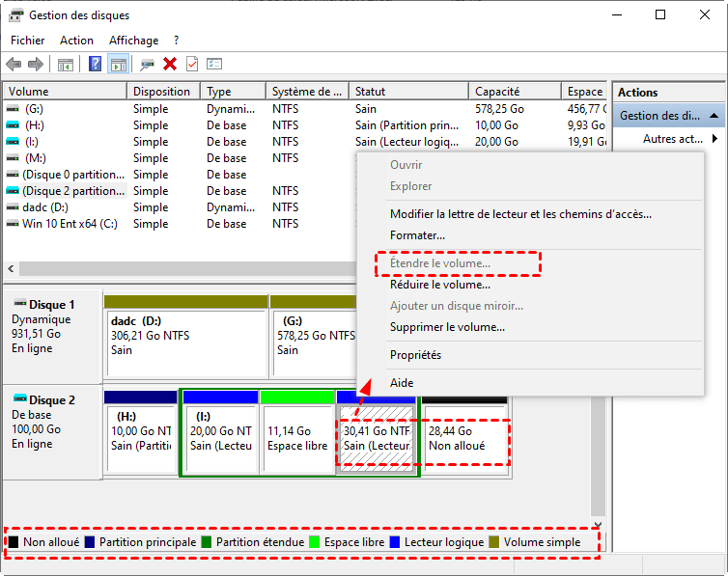728x576 pixels.
Task: Click the settings list toolbar icon
Action: click(214, 64)
